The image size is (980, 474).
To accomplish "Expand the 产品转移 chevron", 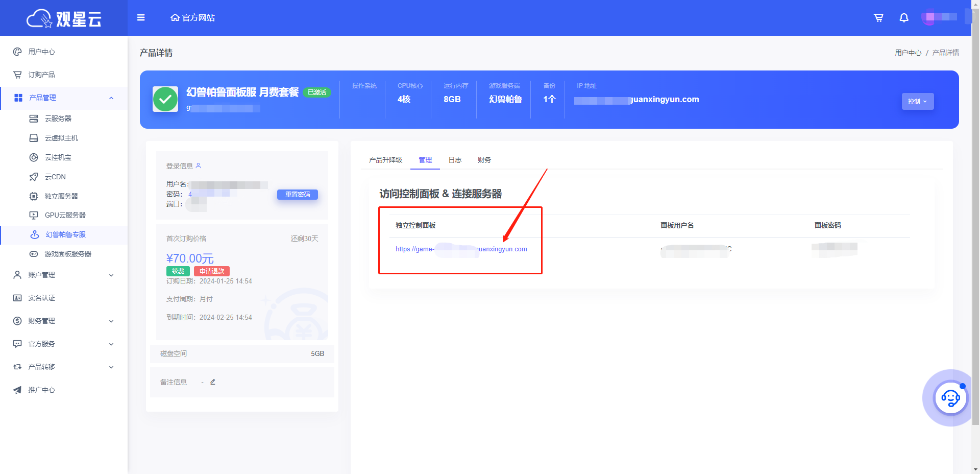I will (111, 367).
